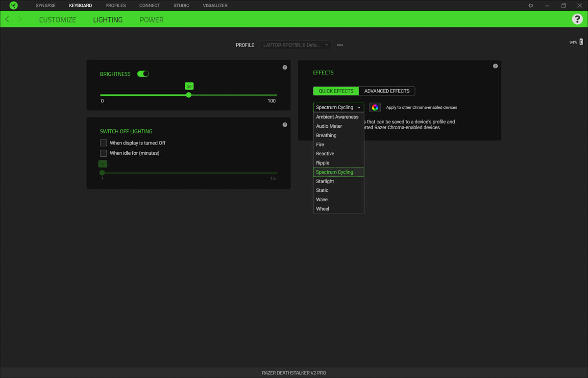The height and width of the screenshot is (378, 588).
Task: Switch to the Customize subtab
Action: click(58, 20)
